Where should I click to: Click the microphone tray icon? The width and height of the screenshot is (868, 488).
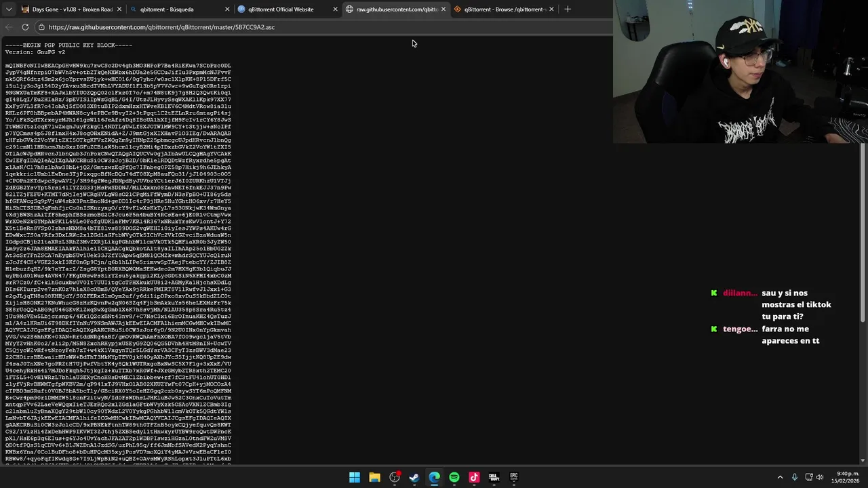coord(794,477)
